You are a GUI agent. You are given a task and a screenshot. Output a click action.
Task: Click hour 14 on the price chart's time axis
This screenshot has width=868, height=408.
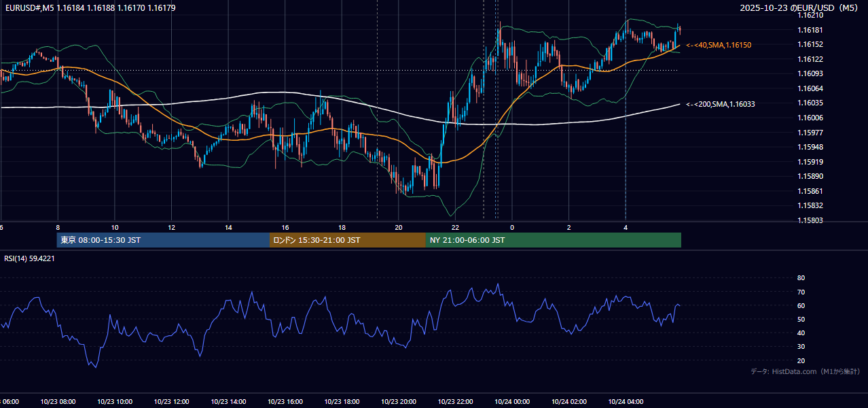coord(228,227)
